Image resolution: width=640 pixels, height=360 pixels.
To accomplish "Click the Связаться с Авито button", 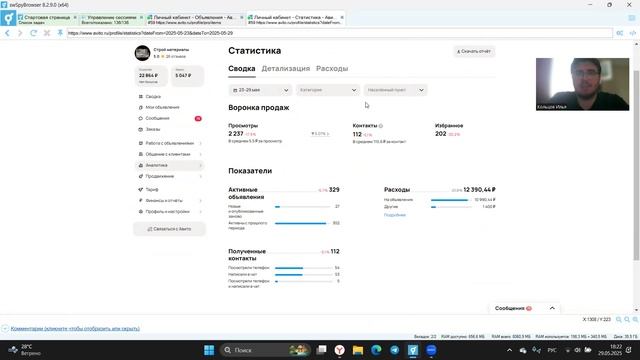I will [169, 229].
